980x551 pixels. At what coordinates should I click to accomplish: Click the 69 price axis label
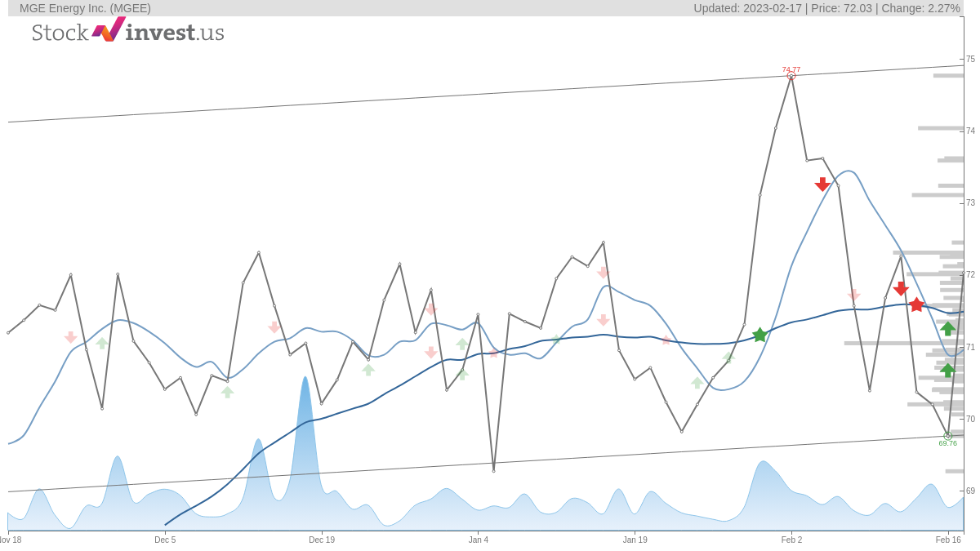(x=970, y=491)
